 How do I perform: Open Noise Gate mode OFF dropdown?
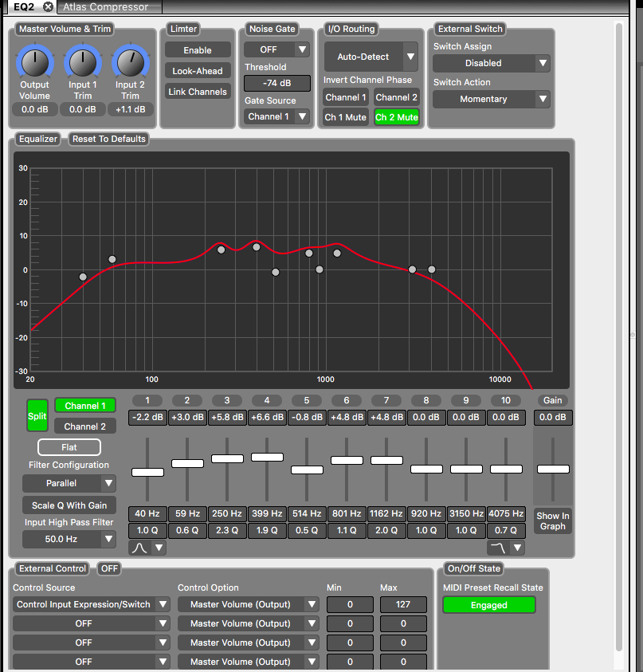pos(276,49)
